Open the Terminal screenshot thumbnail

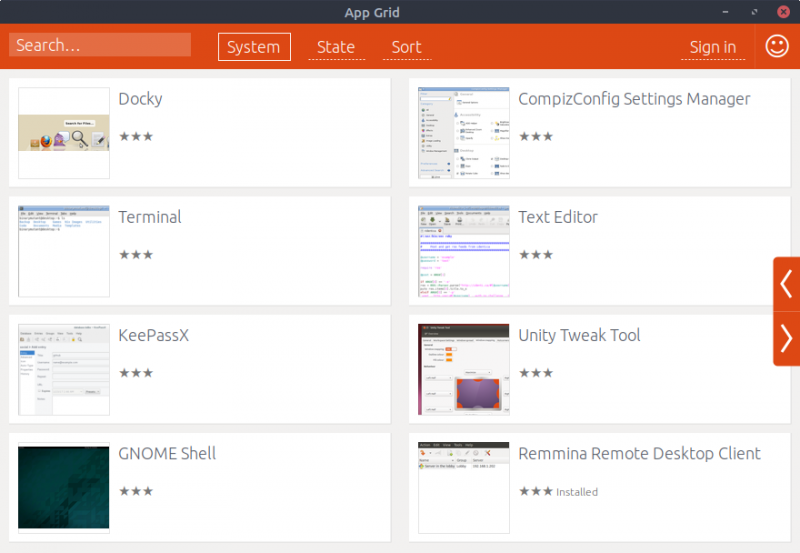click(64, 251)
